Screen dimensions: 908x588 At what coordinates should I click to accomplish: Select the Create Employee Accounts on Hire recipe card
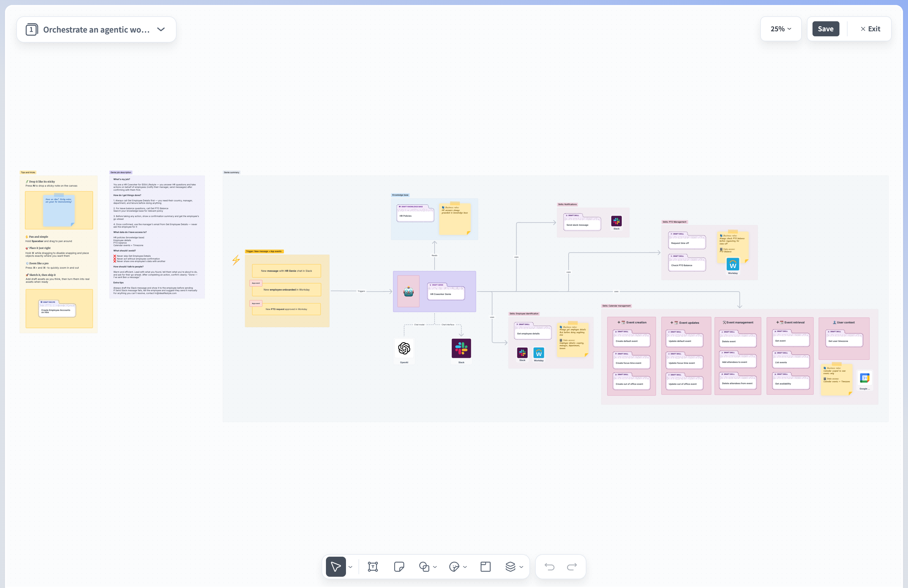(57, 309)
